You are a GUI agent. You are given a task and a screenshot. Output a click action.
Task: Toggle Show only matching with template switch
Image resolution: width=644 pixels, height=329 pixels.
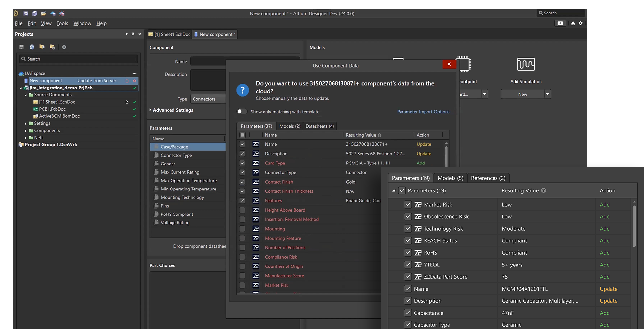click(242, 112)
